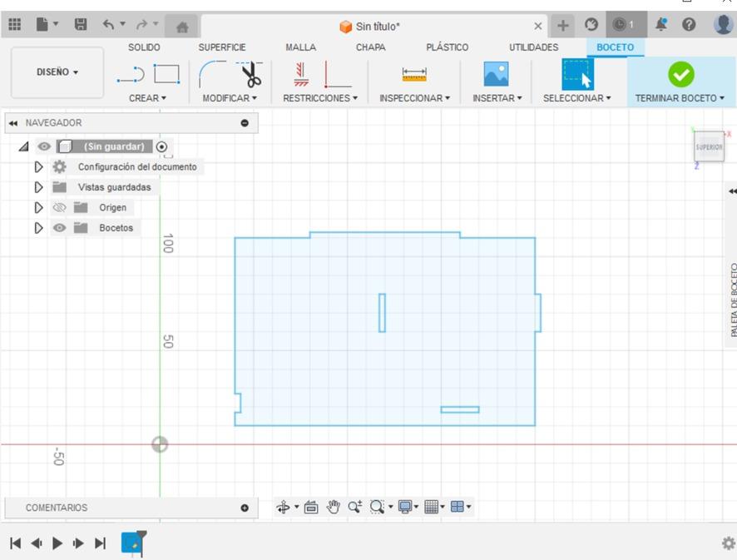Save the document with floppy icon
Image resolution: width=737 pixels, height=560 pixels.
coord(81,24)
